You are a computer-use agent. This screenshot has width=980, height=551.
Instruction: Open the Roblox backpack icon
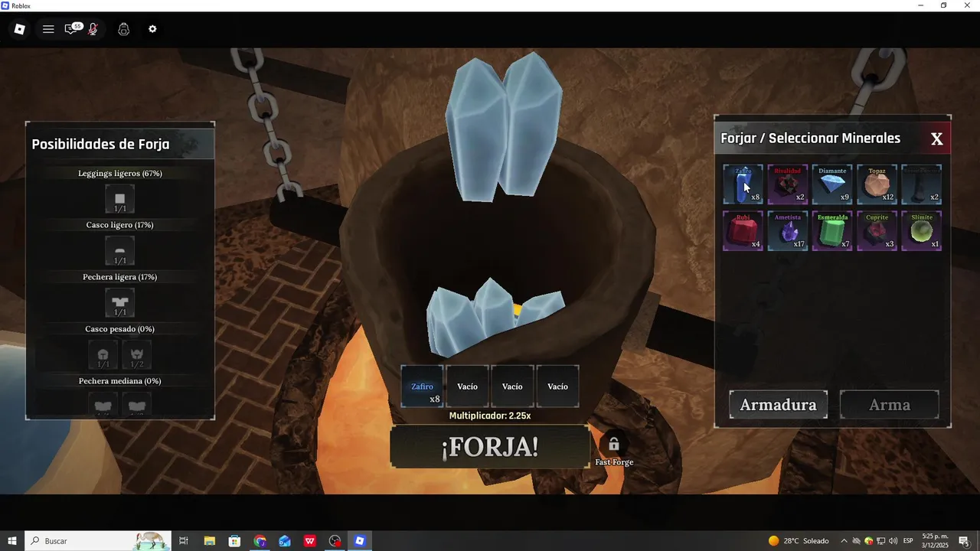point(123,29)
